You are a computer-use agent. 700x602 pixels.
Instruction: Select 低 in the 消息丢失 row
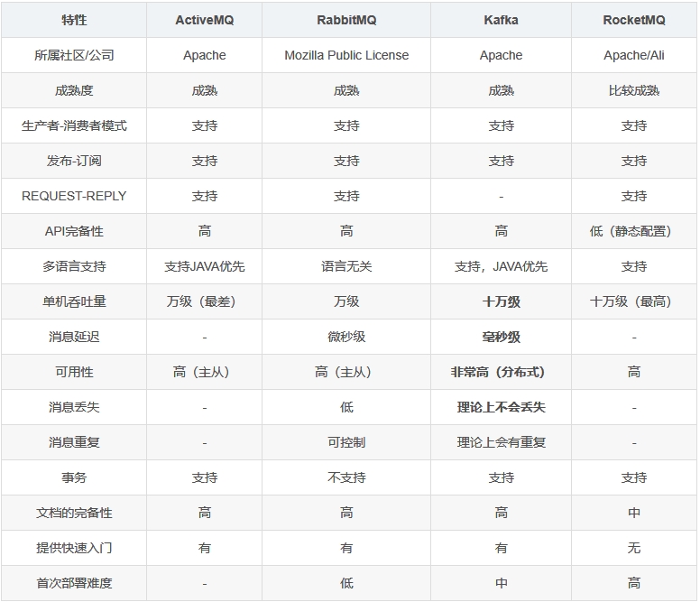click(x=346, y=407)
